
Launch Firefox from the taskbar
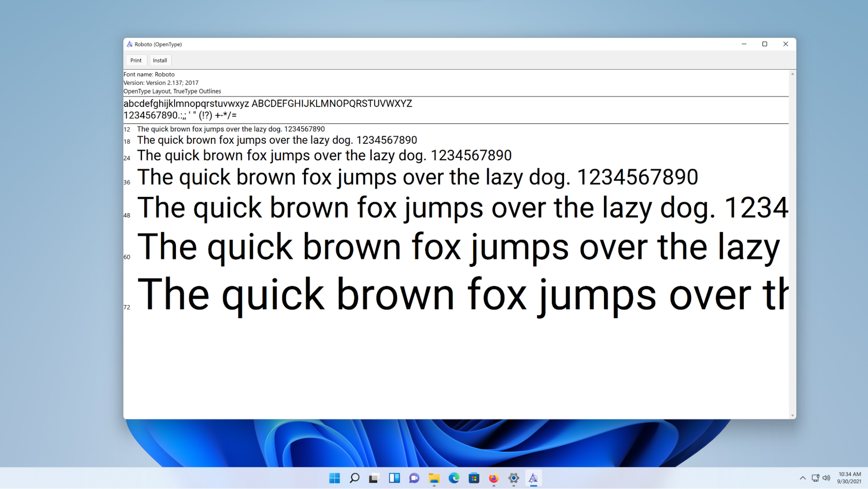pos(494,478)
